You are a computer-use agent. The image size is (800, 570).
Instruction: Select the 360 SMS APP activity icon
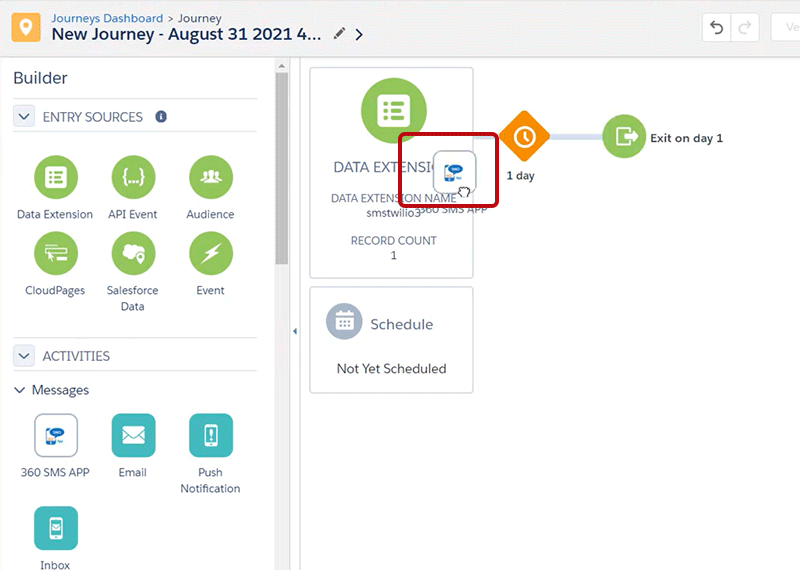click(x=56, y=436)
